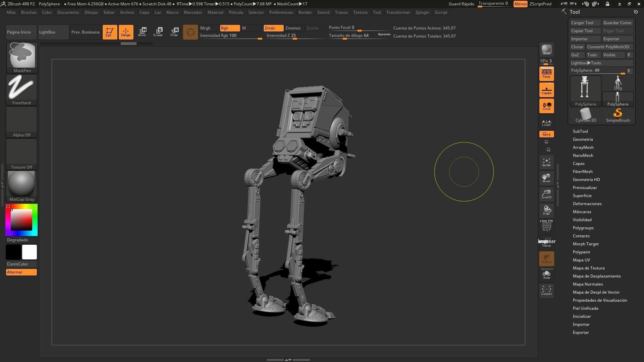Adjust the Intensidad Z slider
This screenshot has height=362, width=644.
click(x=295, y=36)
